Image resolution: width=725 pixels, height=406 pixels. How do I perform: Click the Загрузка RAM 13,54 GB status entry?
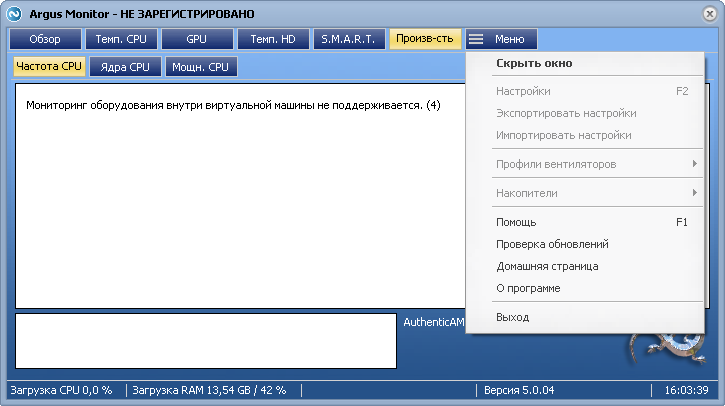point(209,390)
